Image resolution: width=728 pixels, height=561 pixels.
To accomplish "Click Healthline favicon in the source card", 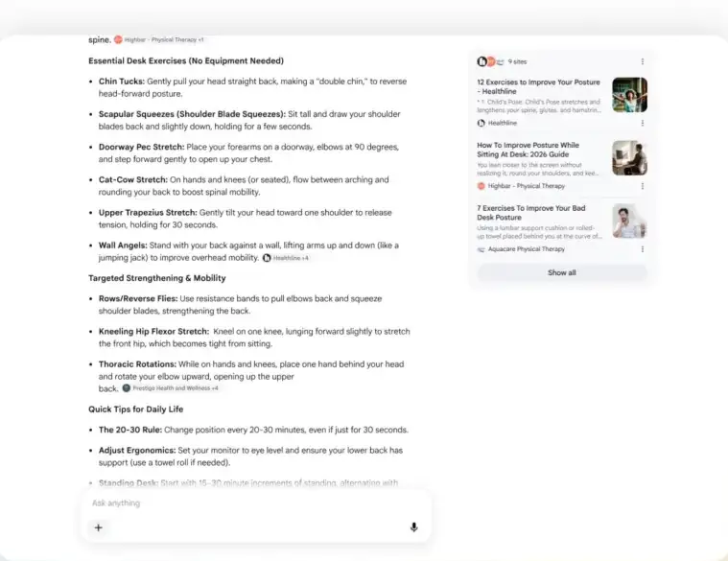I will [481, 123].
